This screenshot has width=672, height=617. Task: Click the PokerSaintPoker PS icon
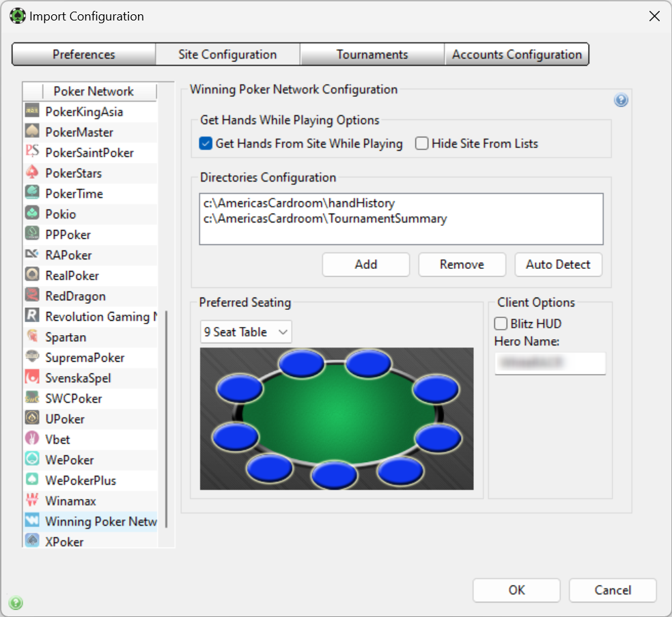pyautogui.click(x=32, y=152)
